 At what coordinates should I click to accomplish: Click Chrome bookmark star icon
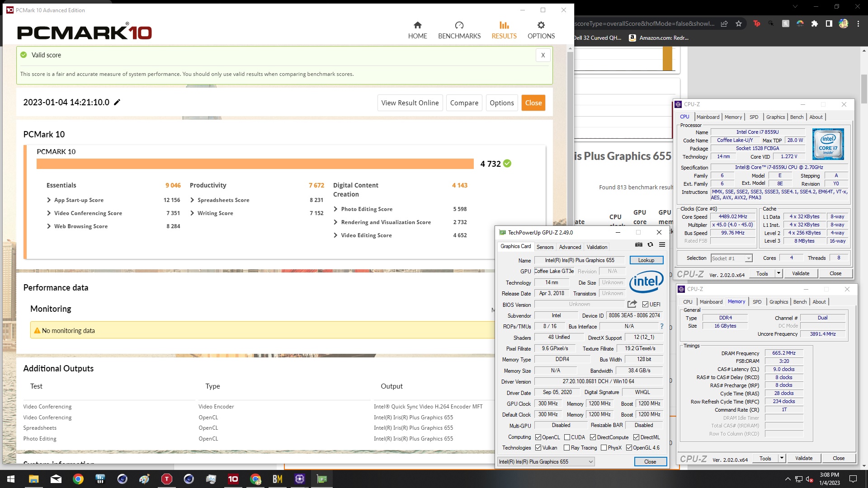pos(739,23)
